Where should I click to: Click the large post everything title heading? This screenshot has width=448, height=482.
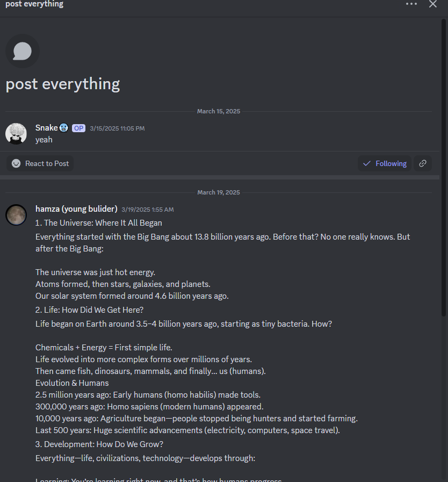coord(63,84)
